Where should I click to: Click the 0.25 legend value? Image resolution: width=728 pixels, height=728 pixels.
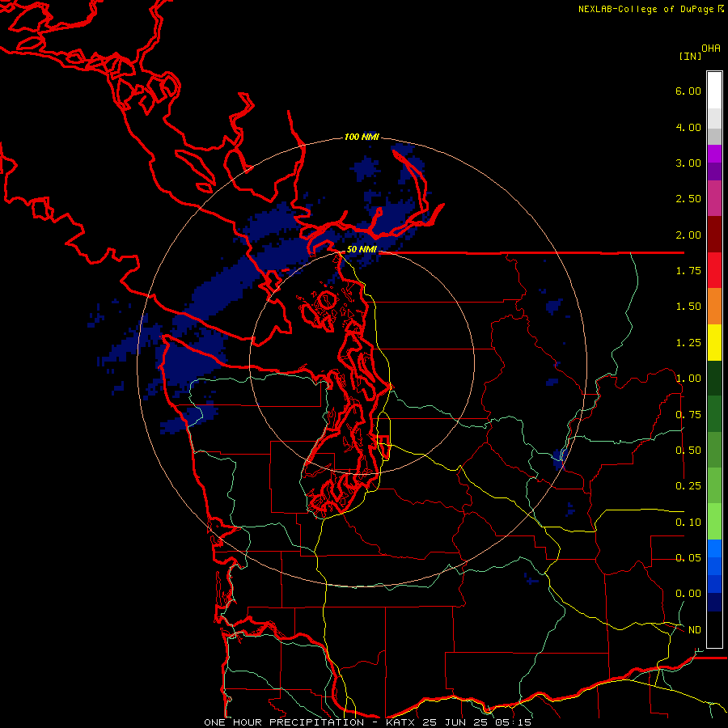[688, 486]
